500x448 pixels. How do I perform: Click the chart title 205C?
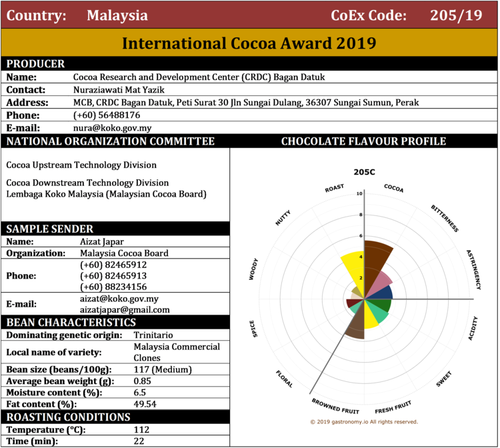point(364,172)
